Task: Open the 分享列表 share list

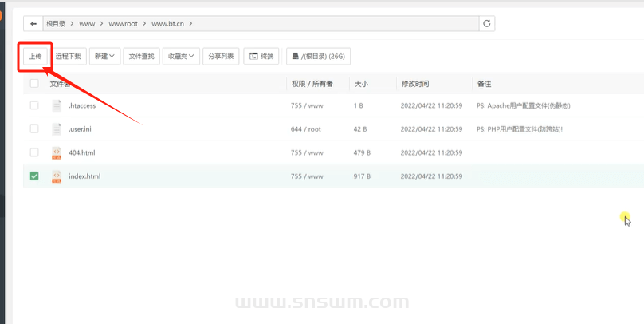Action: (221, 57)
